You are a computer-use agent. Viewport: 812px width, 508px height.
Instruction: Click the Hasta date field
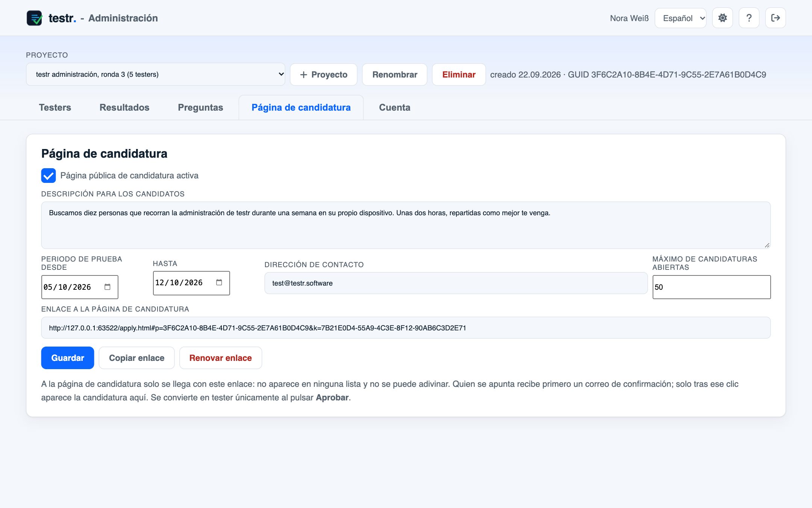[x=191, y=283]
